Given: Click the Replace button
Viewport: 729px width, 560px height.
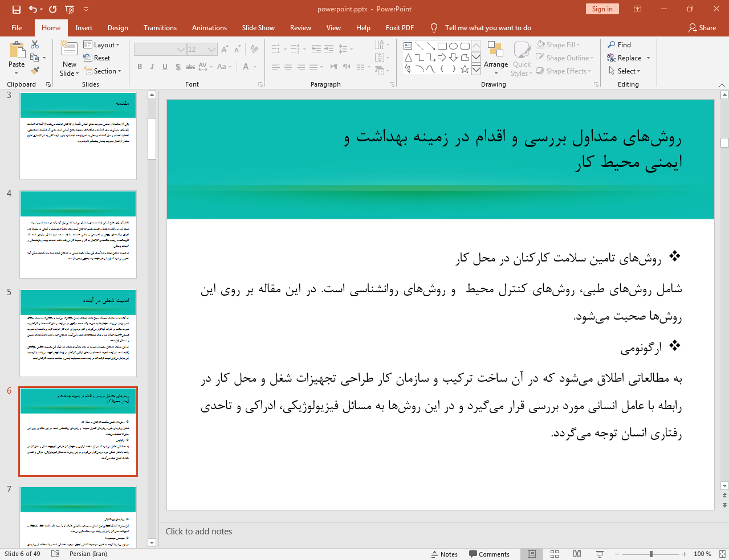Looking at the screenshot, I should pyautogui.click(x=624, y=58).
